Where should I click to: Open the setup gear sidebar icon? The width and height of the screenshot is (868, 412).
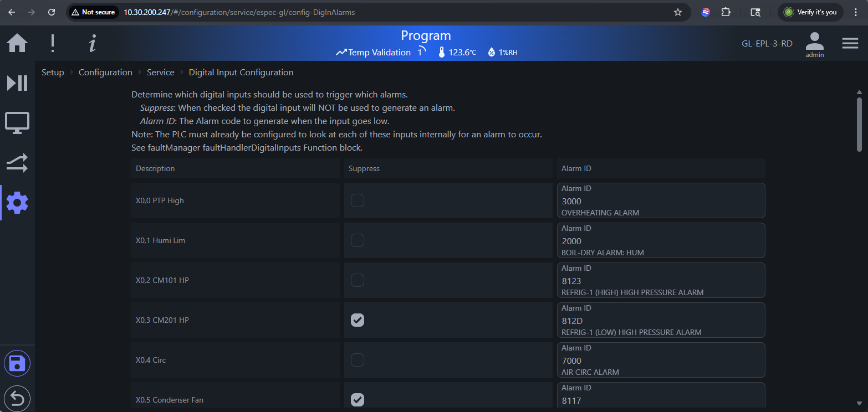17,203
